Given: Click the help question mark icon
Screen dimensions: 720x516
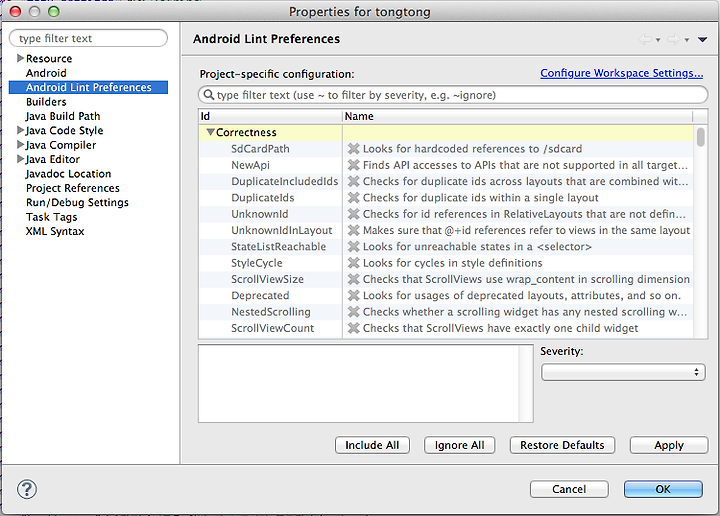Looking at the screenshot, I should (x=27, y=489).
